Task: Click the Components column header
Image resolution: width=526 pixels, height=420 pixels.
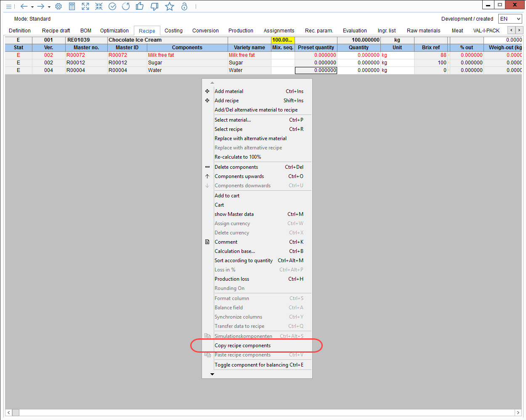Action: 187,48
